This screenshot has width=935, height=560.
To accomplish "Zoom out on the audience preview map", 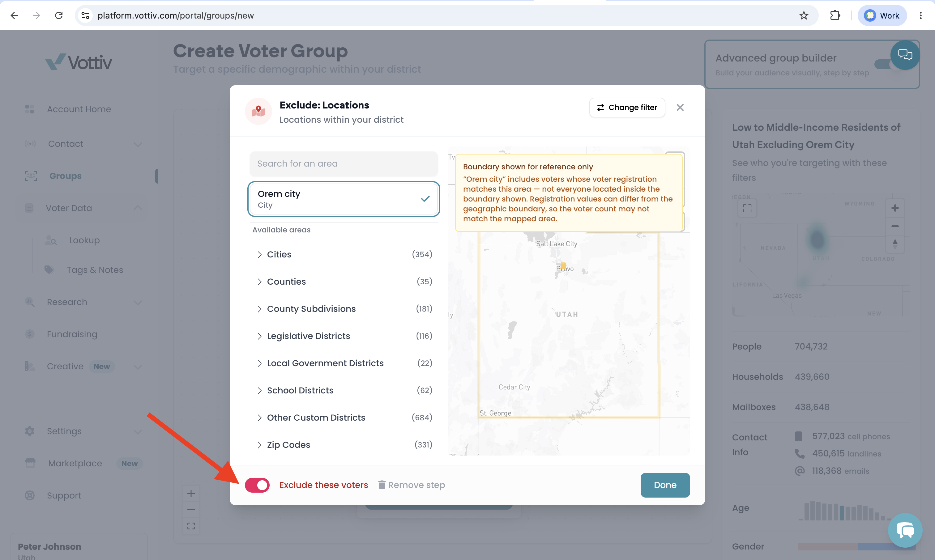I will 894,226.
